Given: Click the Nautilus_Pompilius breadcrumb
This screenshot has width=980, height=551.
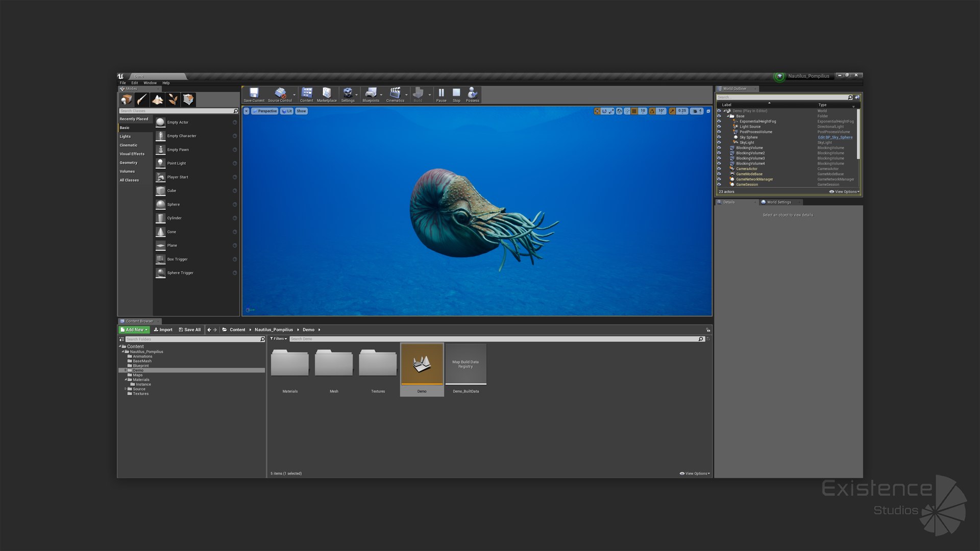Looking at the screenshot, I should click(274, 330).
